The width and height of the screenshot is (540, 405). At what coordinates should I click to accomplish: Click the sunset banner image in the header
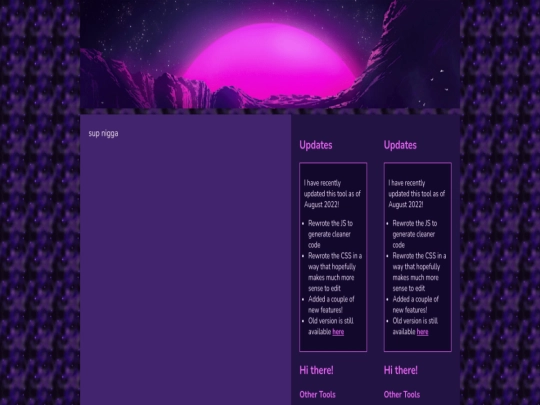tap(270, 54)
